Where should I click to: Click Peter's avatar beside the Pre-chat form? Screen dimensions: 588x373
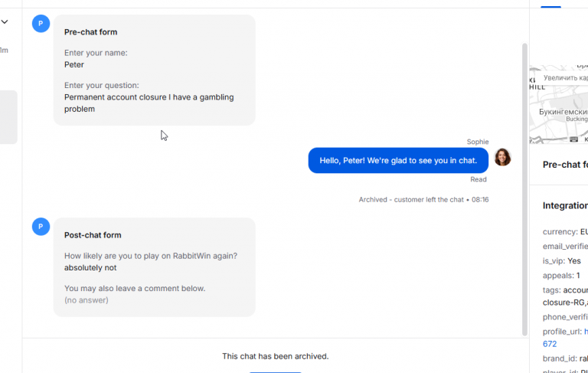pyautogui.click(x=41, y=24)
